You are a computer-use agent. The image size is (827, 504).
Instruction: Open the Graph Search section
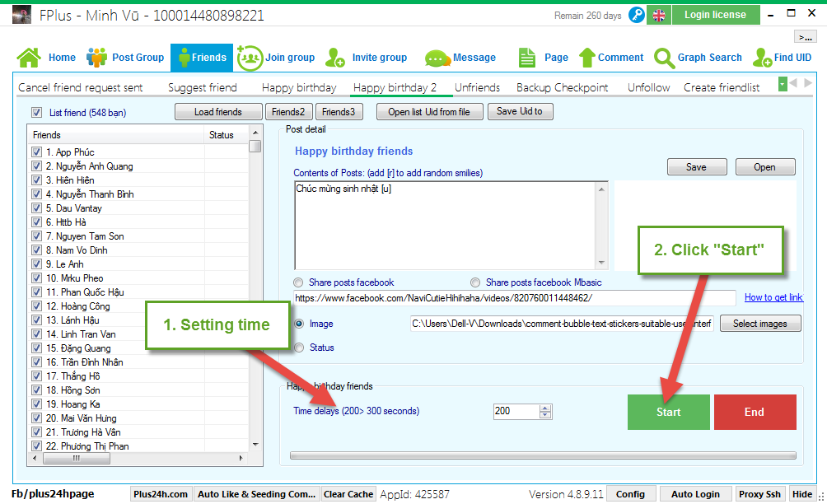(x=699, y=58)
